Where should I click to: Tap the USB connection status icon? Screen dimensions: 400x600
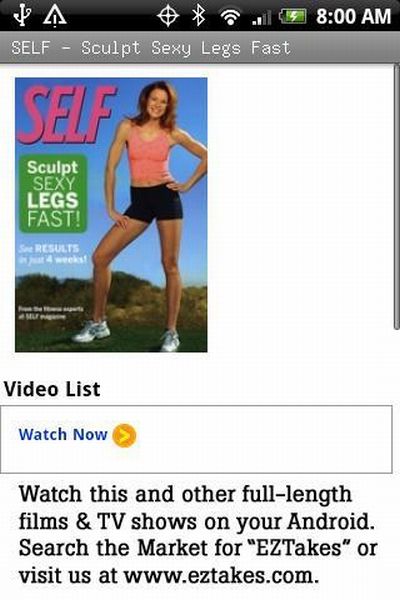(22, 16)
